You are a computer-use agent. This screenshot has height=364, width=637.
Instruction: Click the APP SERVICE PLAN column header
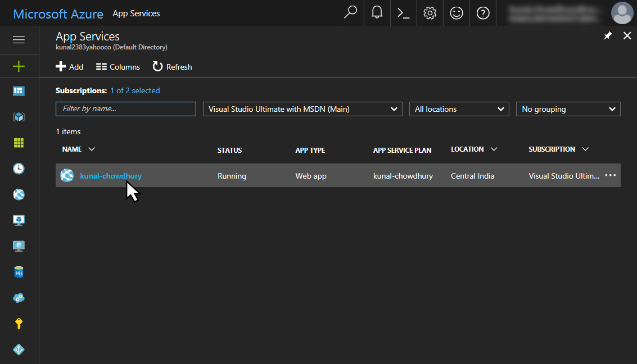(402, 150)
